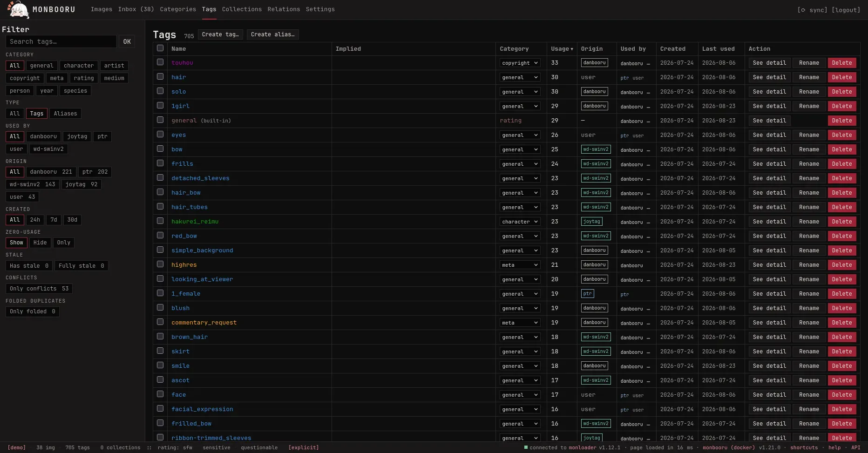Click the Monbooru mascot logo
This screenshot has width=868, height=453.
point(18,9)
